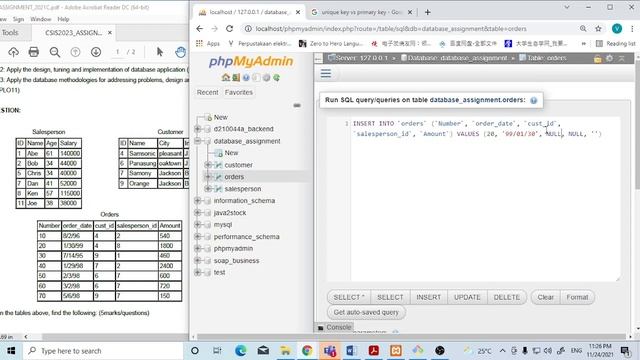The width and height of the screenshot is (640, 360).
Task: Click the log out icon beside home
Action: (236, 78)
